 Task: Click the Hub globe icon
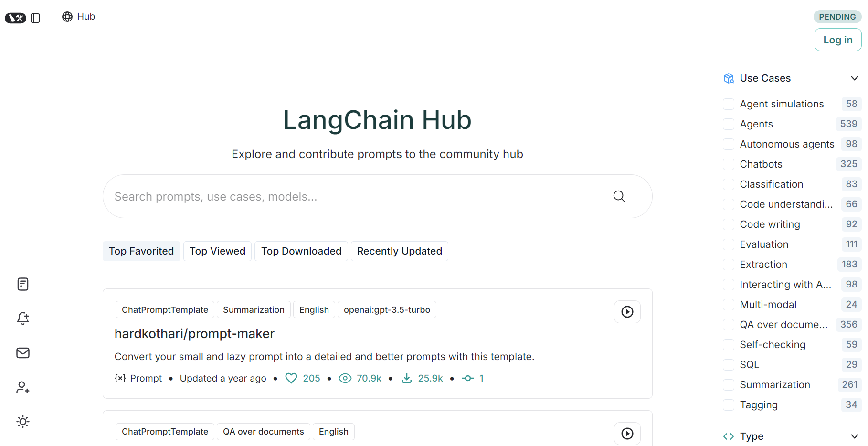pos(67,16)
